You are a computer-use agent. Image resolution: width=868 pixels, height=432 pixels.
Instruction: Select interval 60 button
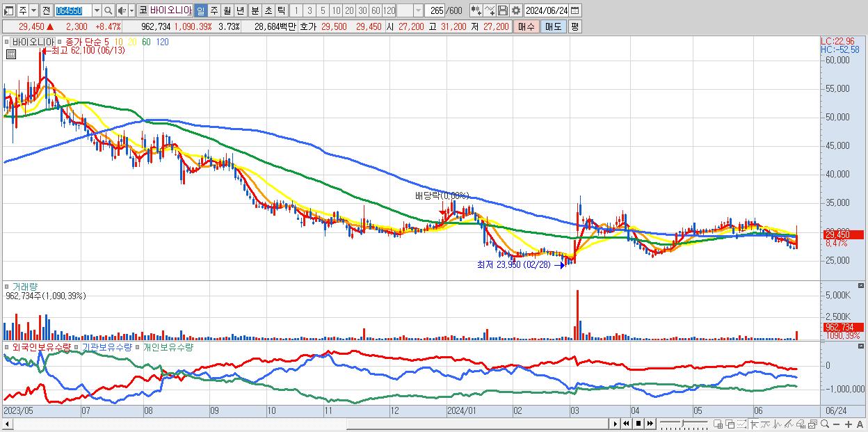point(376,11)
